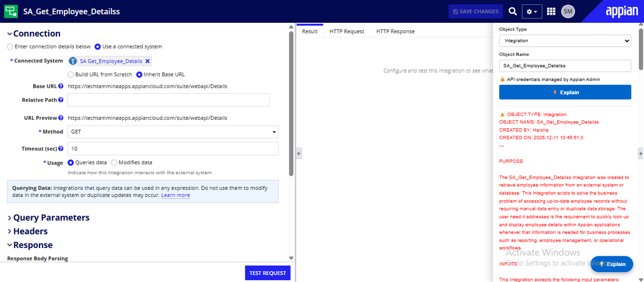Click the Timeout (sec) input field

pos(173,149)
